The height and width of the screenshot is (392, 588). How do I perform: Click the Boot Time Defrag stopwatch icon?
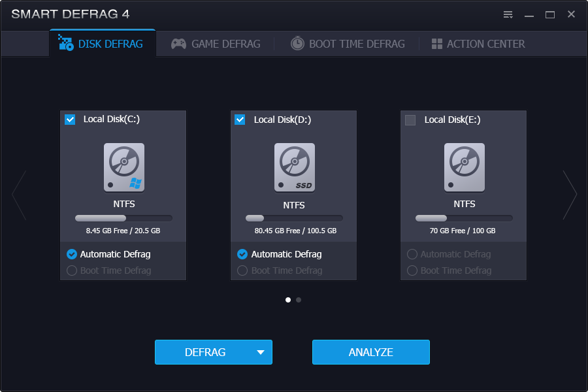(x=297, y=44)
